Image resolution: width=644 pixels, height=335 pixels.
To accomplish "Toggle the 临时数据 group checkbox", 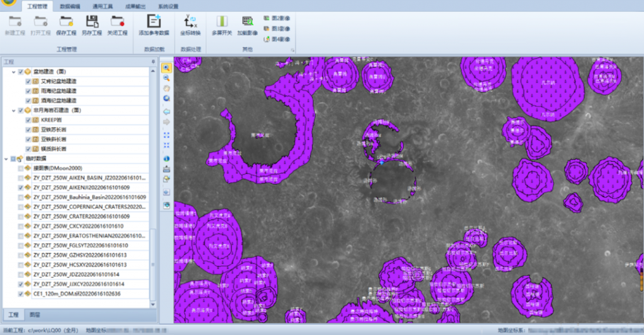I will pos(13,158).
